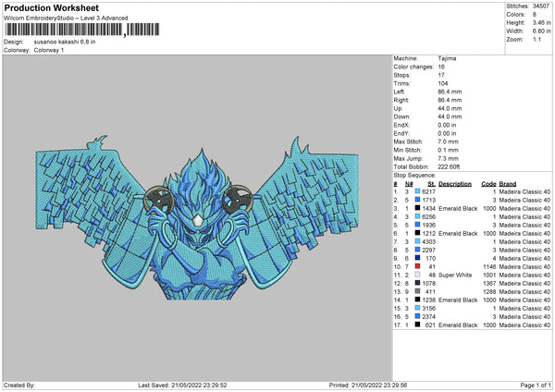Click stitch count '1936' in row 5
This screenshot has width=555, height=392.
[x=428, y=225]
